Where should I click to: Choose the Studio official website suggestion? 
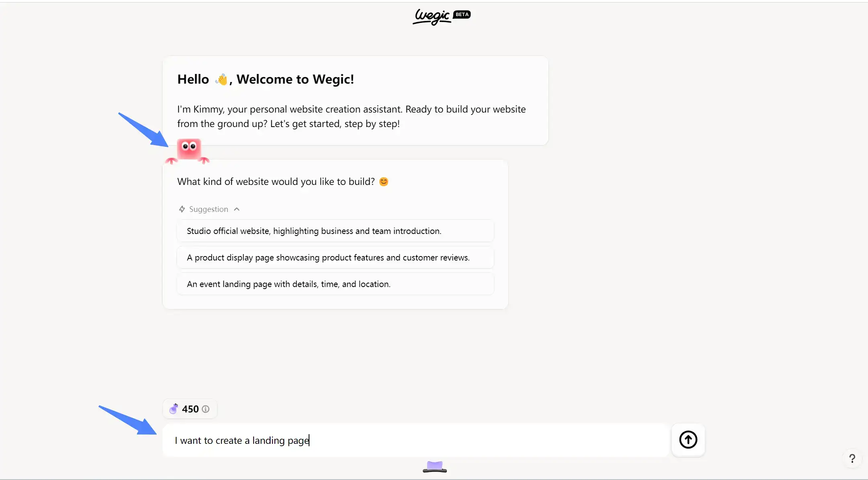[335, 231]
